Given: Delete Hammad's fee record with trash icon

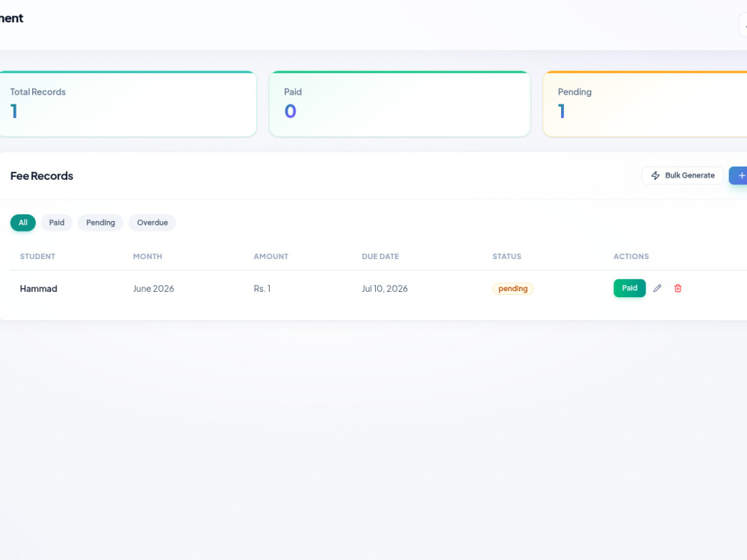Looking at the screenshot, I should pyautogui.click(x=678, y=288).
